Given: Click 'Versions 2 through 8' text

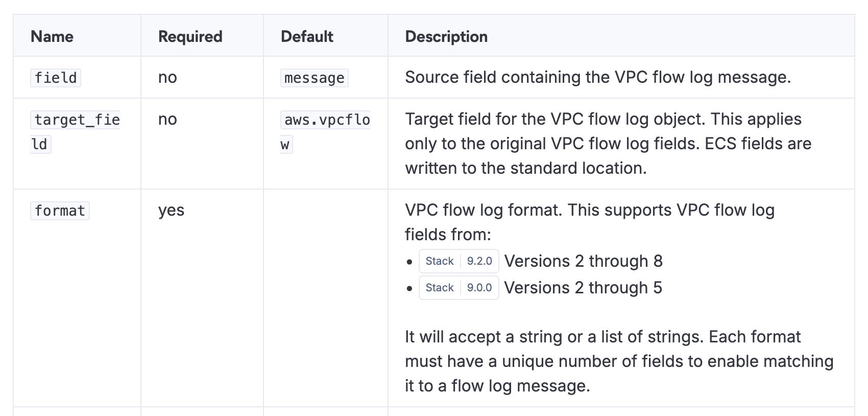Looking at the screenshot, I should point(583,261).
